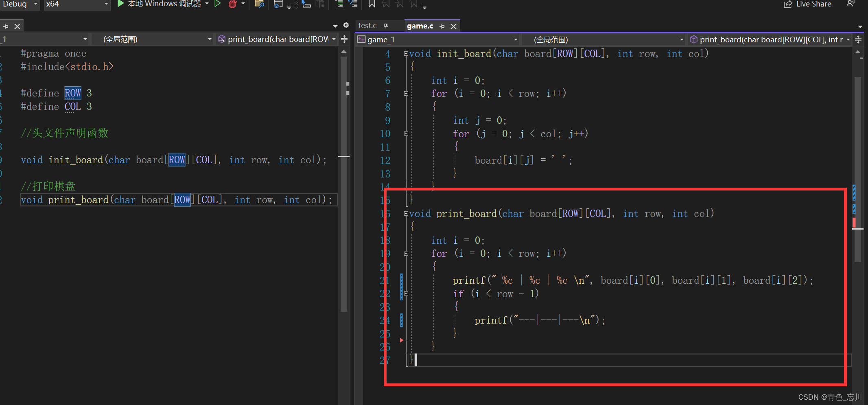Expand the Hot Reload options arrow
The width and height of the screenshot is (868, 405).
tap(243, 4)
